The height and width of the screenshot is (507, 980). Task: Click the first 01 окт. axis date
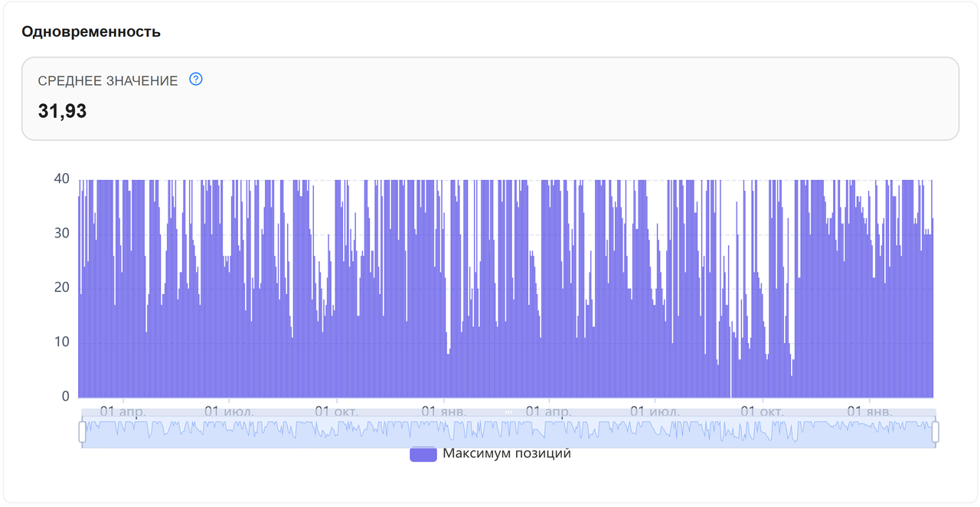tap(338, 411)
